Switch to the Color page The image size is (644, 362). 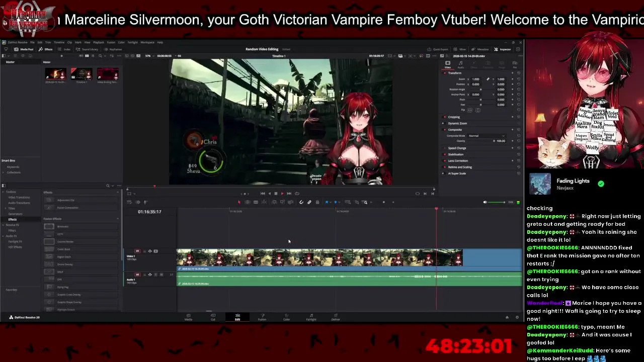click(x=286, y=317)
